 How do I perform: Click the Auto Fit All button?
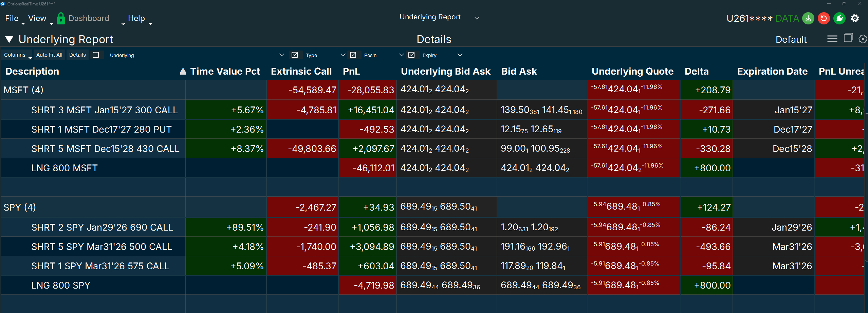coord(49,55)
